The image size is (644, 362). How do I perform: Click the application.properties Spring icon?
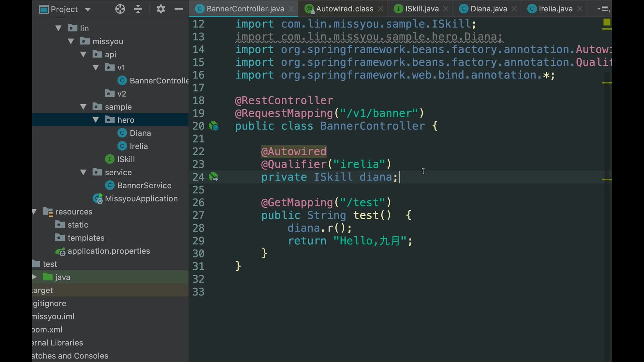[x=60, y=251]
